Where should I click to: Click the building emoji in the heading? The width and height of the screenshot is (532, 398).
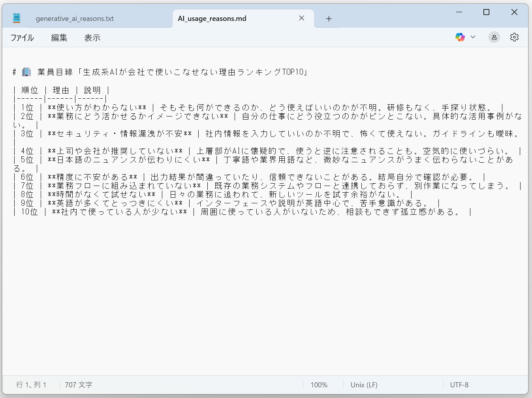pyautogui.click(x=26, y=72)
